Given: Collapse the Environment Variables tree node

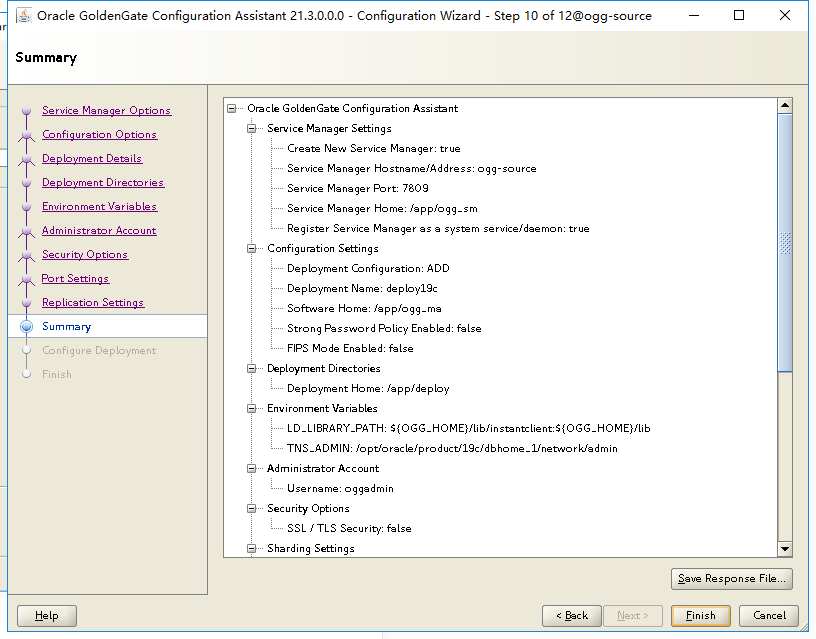Looking at the screenshot, I should [252, 408].
